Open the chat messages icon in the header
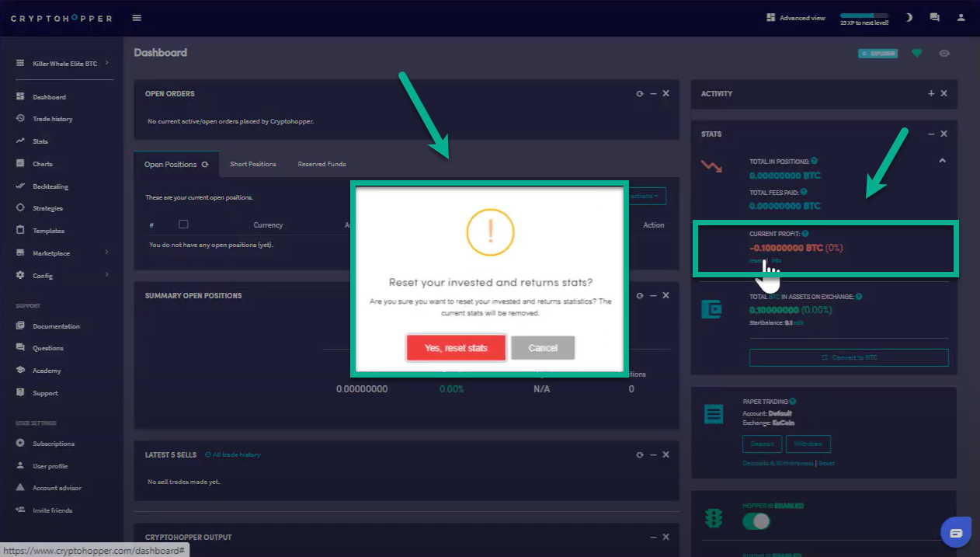The width and height of the screenshot is (980, 557). point(934,18)
